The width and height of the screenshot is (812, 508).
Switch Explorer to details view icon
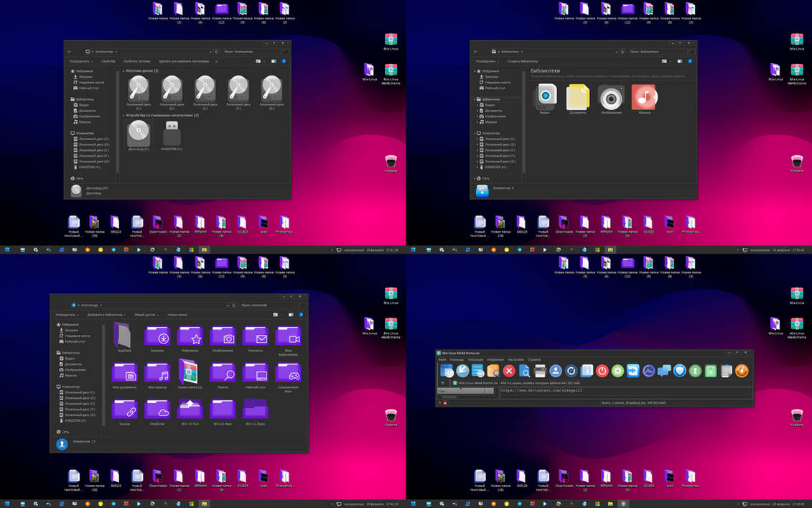tap(275, 315)
